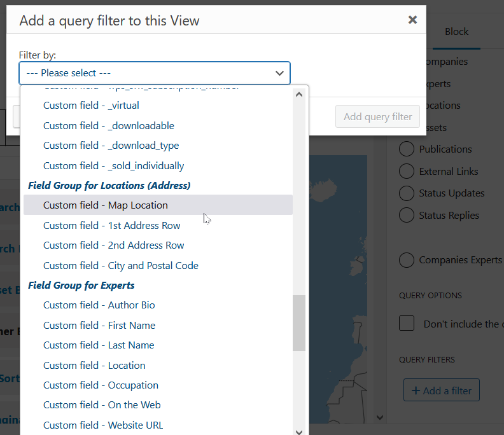Select Custom field - City and Postal Code

[x=158, y=266]
